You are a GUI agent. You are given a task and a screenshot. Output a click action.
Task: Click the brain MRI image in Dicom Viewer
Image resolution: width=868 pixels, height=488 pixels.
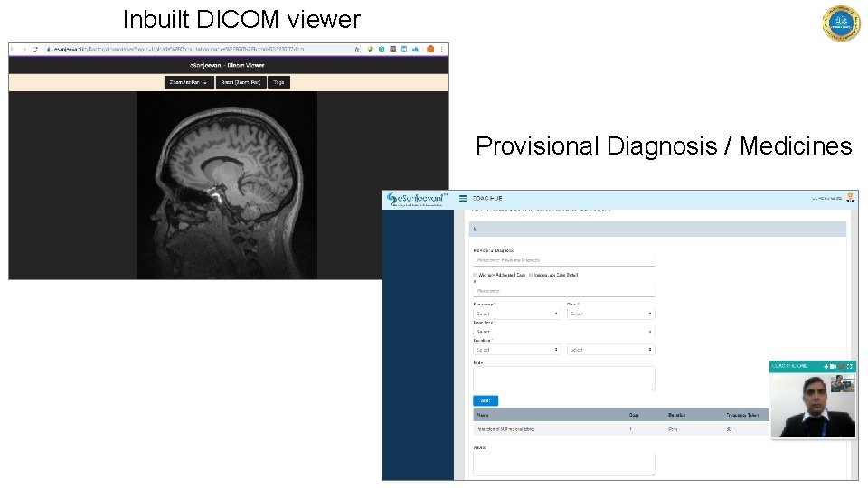227,185
